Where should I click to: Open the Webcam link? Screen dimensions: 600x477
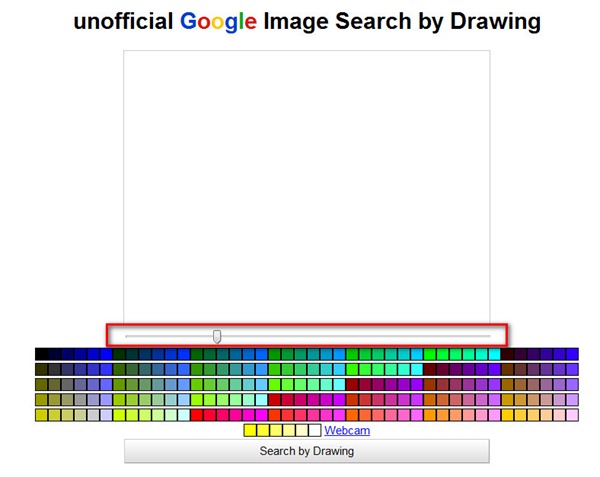click(x=347, y=431)
